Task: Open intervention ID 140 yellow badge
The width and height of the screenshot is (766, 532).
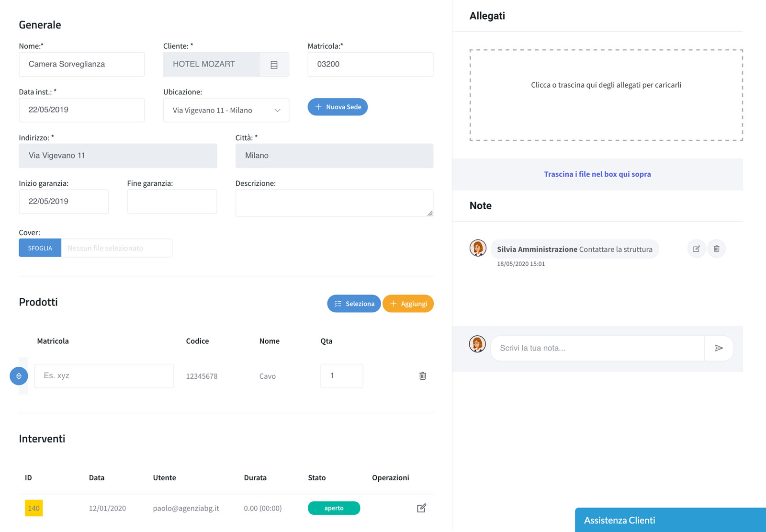Action: pyautogui.click(x=34, y=508)
